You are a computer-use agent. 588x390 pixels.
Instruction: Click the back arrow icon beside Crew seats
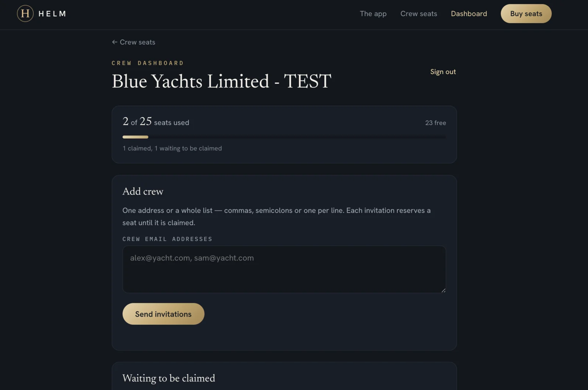[115, 42]
